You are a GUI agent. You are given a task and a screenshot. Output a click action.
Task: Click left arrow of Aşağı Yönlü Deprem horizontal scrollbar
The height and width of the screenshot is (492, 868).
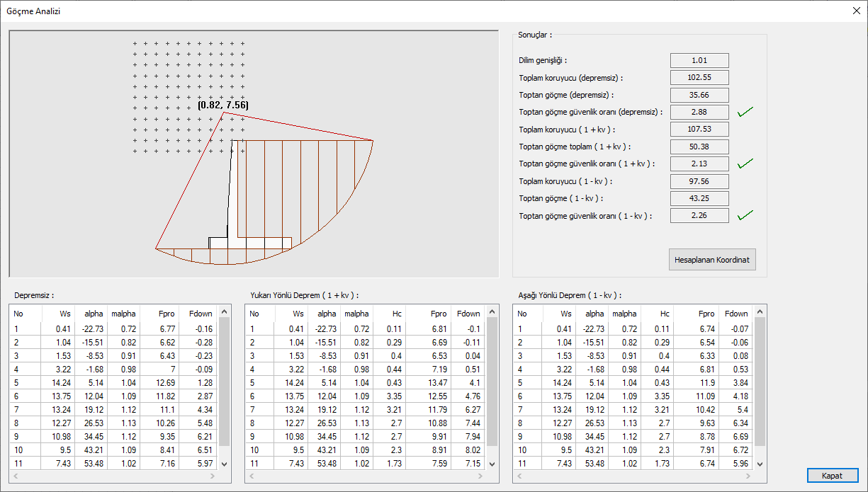point(519,476)
